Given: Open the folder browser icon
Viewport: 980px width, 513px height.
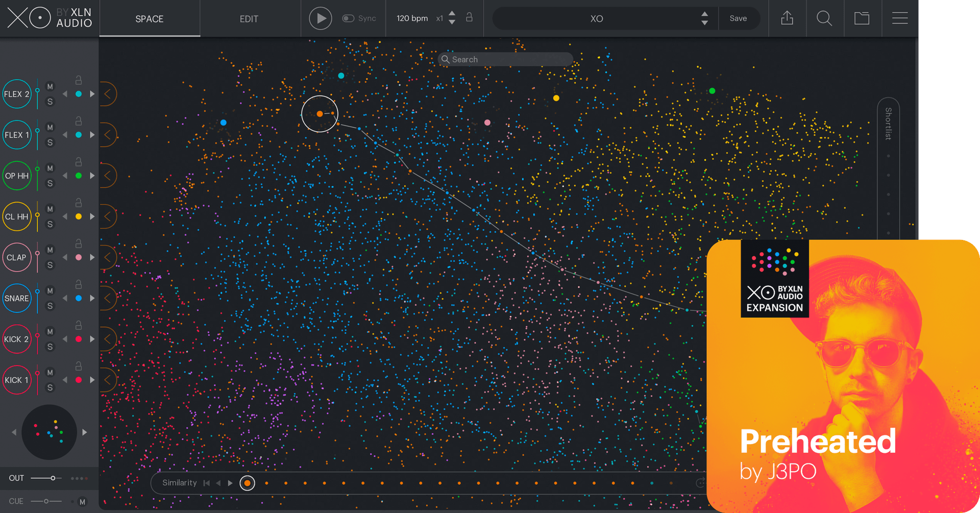Looking at the screenshot, I should click(x=862, y=18).
